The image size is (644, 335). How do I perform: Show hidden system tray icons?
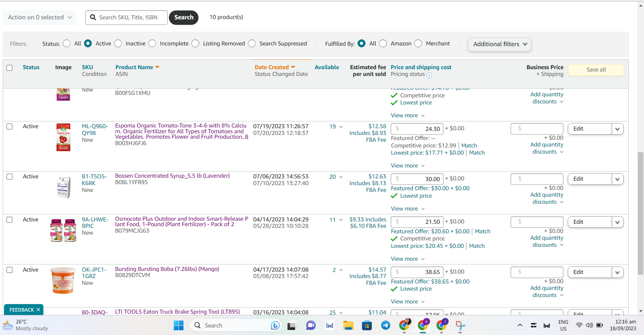click(x=520, y=326)
